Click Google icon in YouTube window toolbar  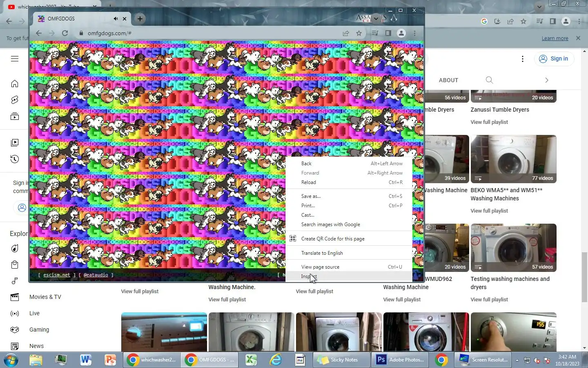[x=484, y=21]
